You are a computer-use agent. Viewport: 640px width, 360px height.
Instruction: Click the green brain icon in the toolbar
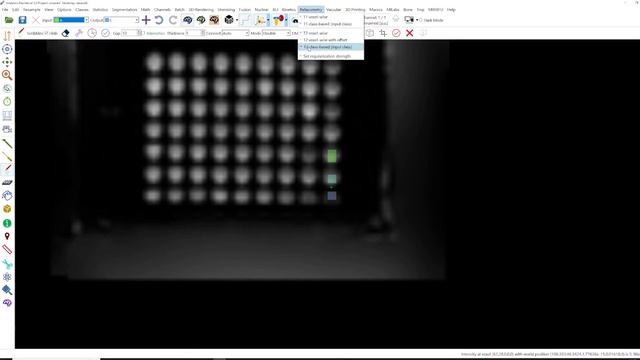point(201,20)
